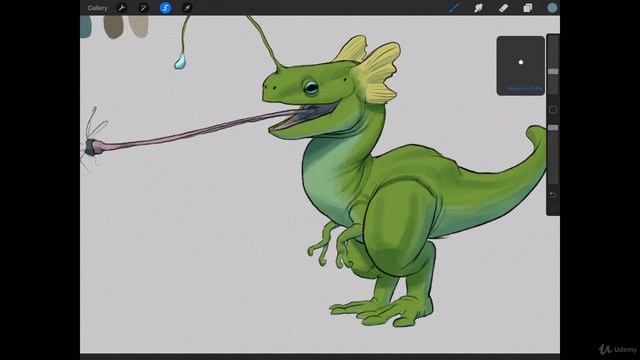Select the Brush tool
The width and height of the screenshot is (640, 360).
(x=454, y=8)
